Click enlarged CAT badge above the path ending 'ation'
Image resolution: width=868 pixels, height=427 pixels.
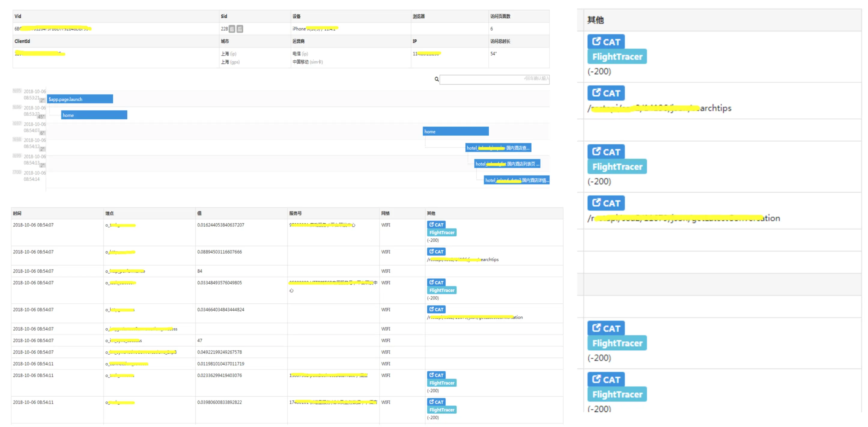[605, 203]
